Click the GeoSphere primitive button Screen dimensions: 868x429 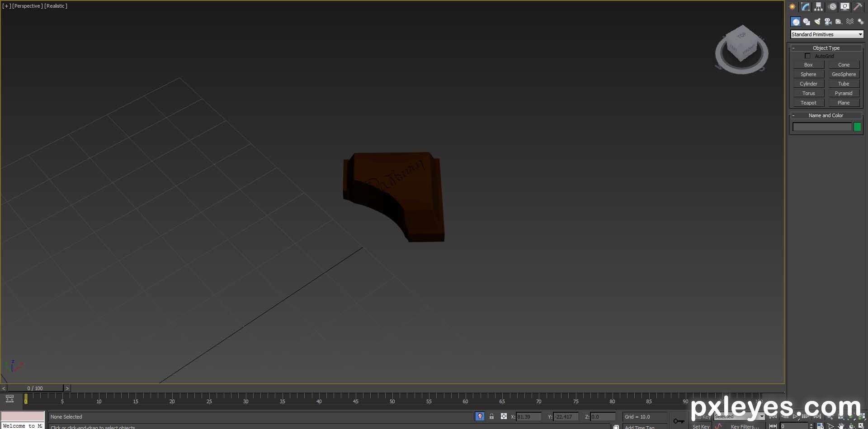click(x=844, y=74)
